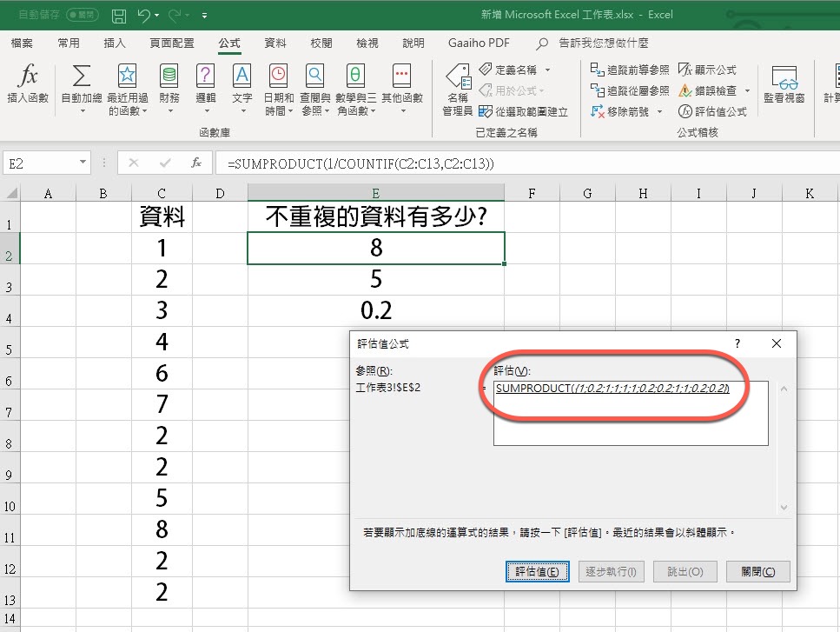Switch to the Insert (插入) ribbon tab

(x=115, y=43)
